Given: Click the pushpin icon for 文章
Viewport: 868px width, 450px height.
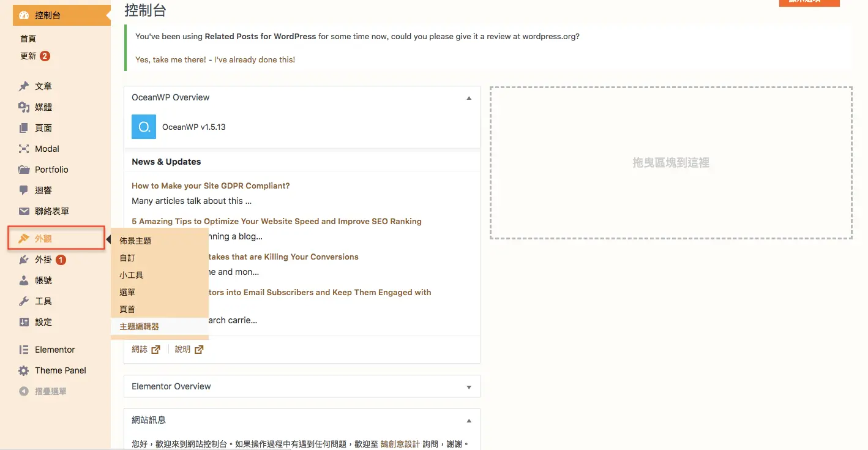Looking at the screenshot, I should pyautogui.click(x=24, y=86).
